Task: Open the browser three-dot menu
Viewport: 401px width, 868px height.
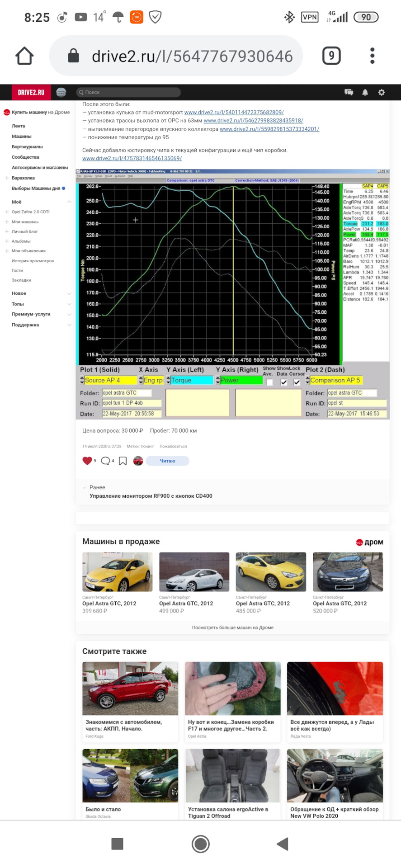Action: 373,56
